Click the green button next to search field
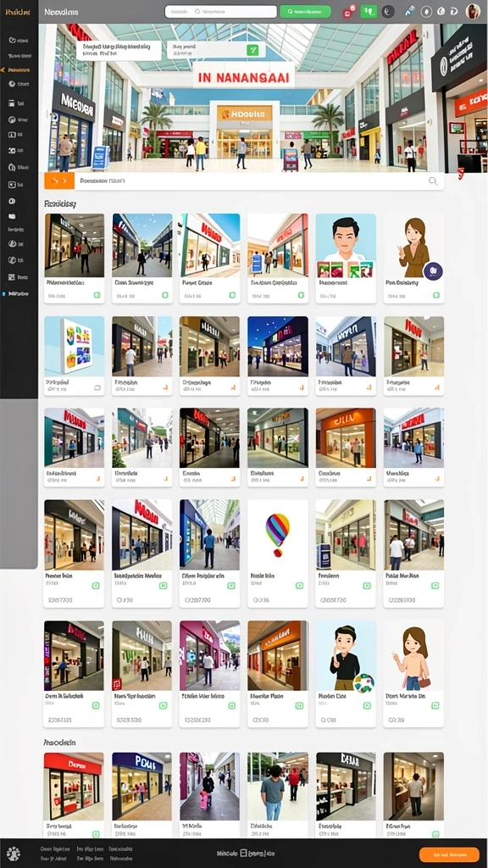Screen dimensions: 488x868 [x=305, y=11]
